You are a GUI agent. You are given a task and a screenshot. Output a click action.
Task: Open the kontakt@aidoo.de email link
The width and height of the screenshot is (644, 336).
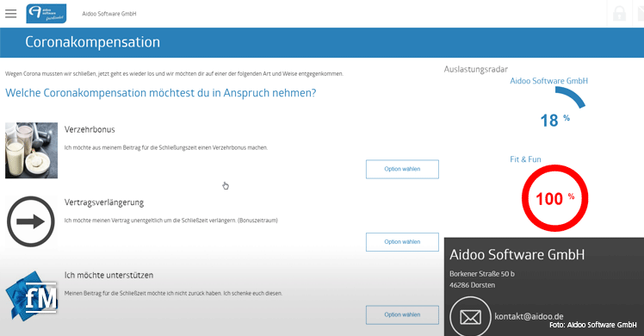(529, 316)
